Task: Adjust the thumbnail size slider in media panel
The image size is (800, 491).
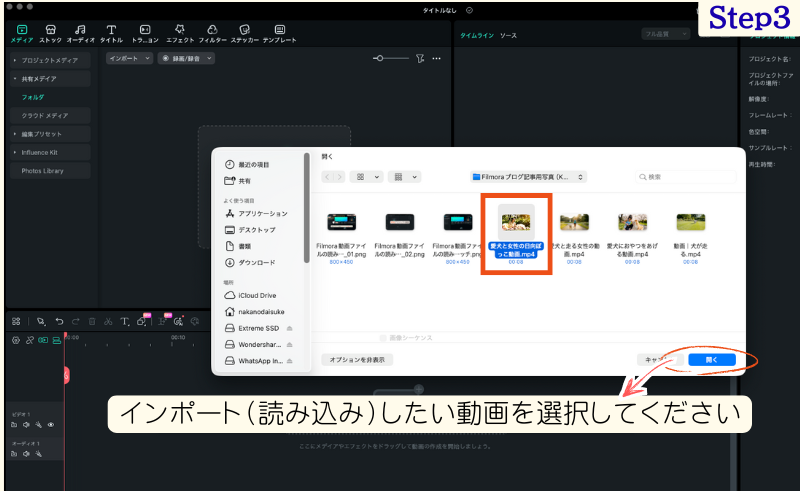Action: (380, 59)
